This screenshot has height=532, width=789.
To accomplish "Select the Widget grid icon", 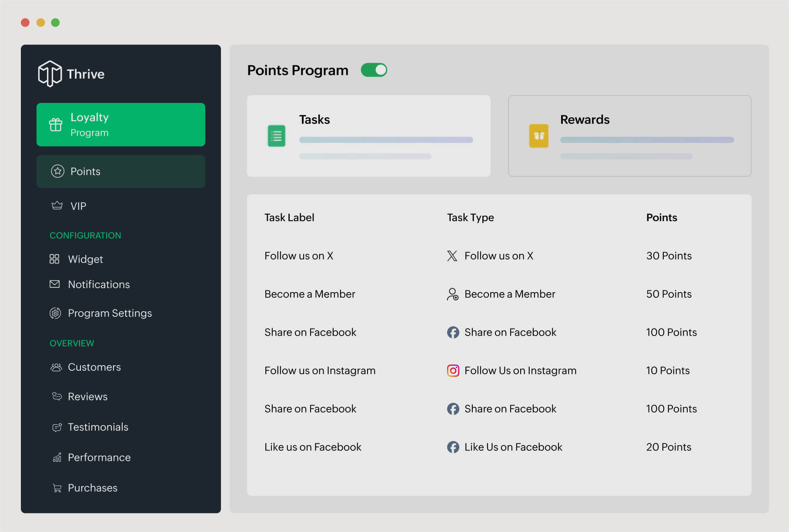I will coord(55,259).
